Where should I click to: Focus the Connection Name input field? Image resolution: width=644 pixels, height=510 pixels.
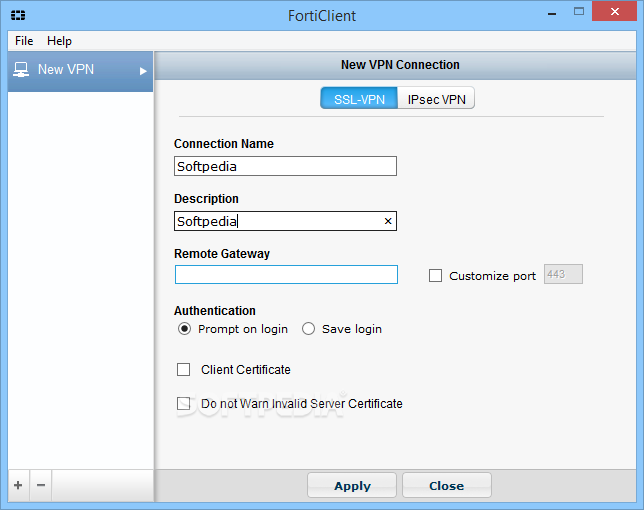[285, 166]
